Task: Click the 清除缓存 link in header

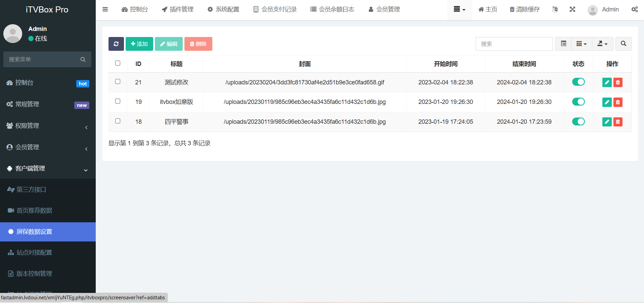Action: click(x=524, y=9)
